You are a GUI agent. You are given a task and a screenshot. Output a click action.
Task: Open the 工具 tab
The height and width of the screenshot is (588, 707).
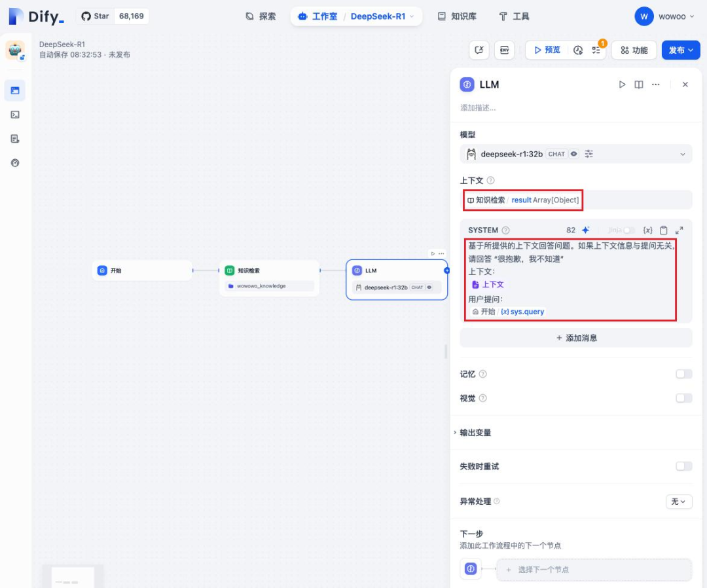coord(514,16)
